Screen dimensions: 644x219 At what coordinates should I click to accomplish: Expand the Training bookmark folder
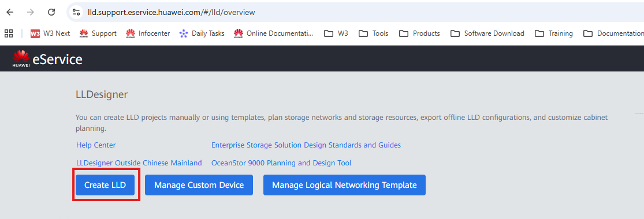[x=554, y=33]
